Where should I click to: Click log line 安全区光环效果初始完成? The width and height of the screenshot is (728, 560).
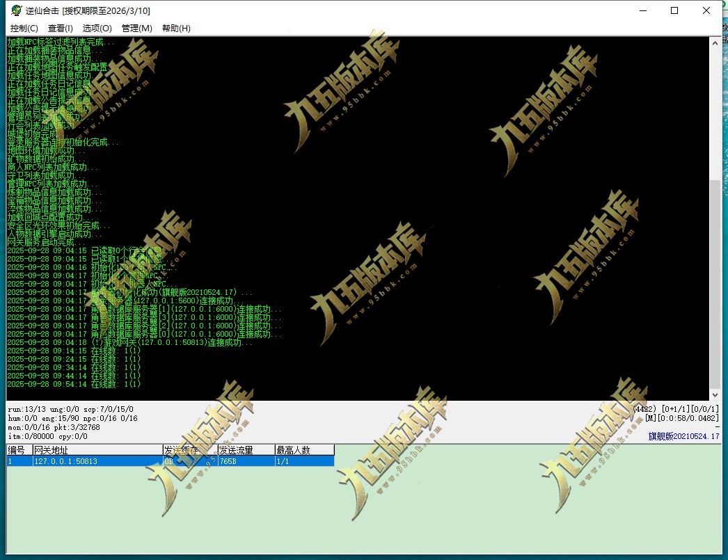[58, 225]
